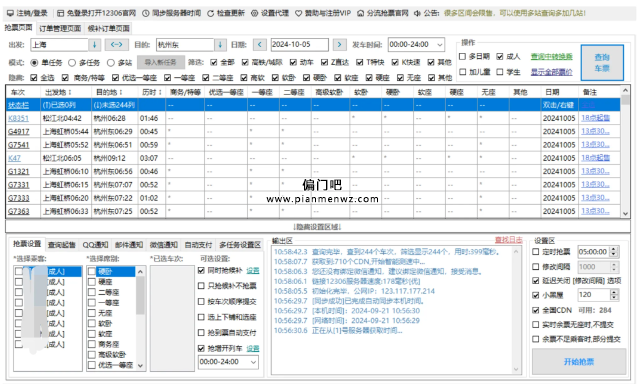Click the output log scroll-up arrow
The height and width of the screenshot is (384, 644).
click(x=516, y=251)
